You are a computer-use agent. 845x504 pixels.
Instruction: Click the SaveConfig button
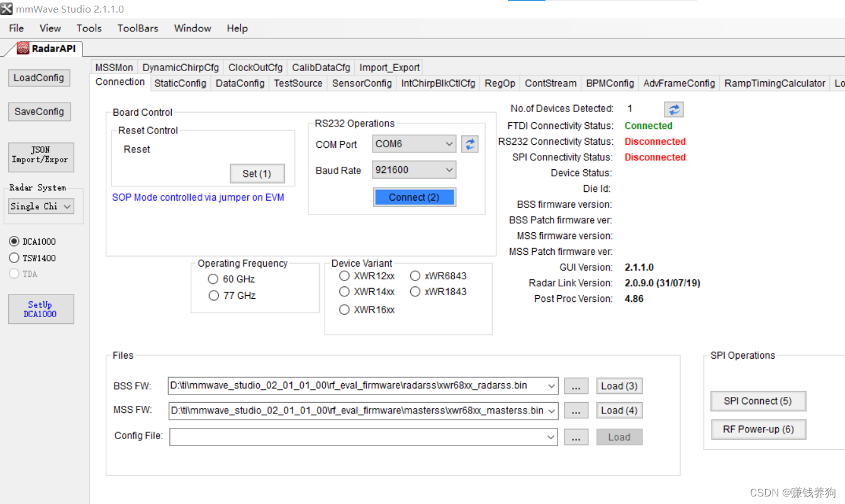pos(39,111)
